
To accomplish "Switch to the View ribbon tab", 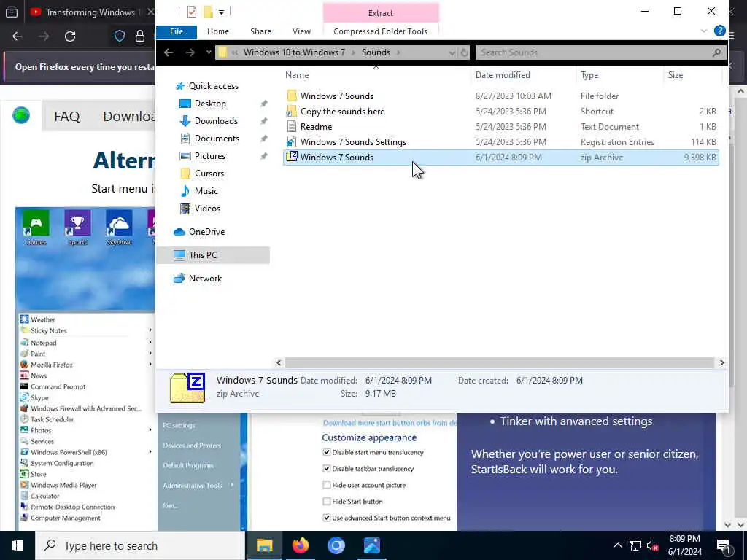I will click(x=301, y=31).
